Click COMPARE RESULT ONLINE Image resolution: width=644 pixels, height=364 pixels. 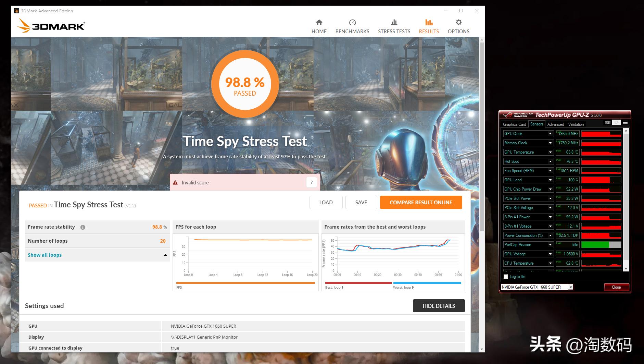[421, 203]
